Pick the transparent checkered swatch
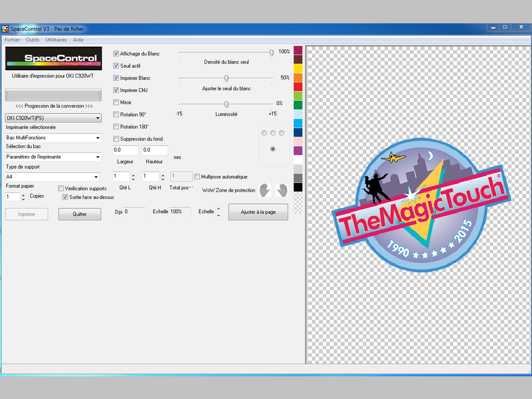Viewport: 532px width, 399px height. (298, 203)
